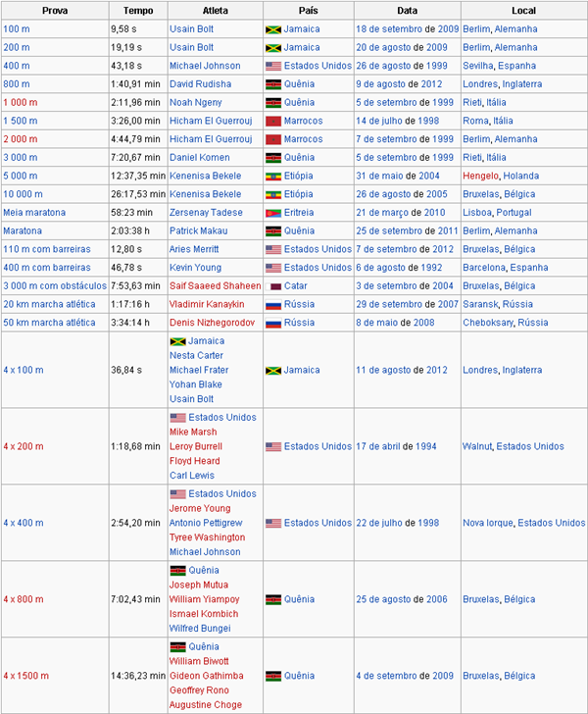Open the Kevin Young athlete link

tap(195, 268)
